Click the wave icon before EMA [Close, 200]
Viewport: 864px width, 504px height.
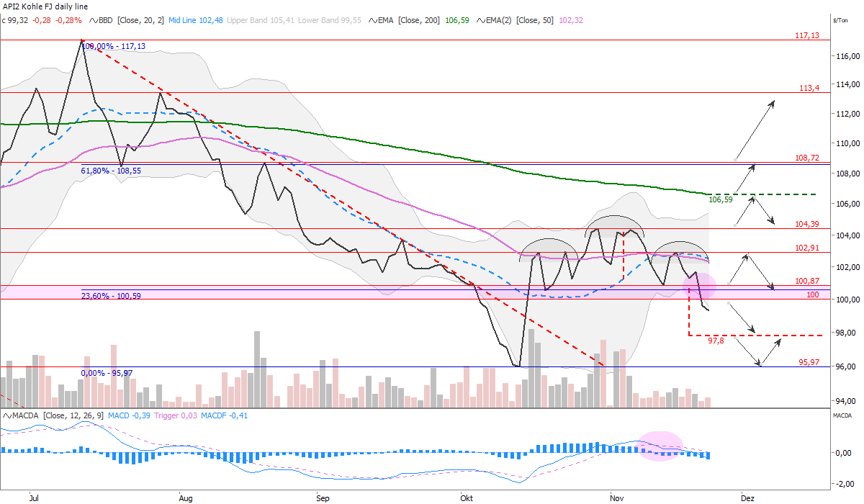click(x=373, y=20)
